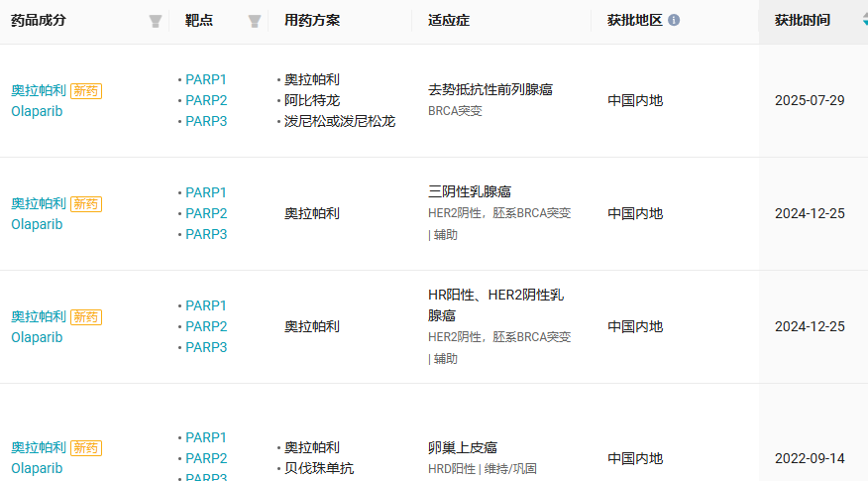Viewport: 868px width, 481px height.
Task: Click 新药 badge in fourth row
Action: pos(86,447)
